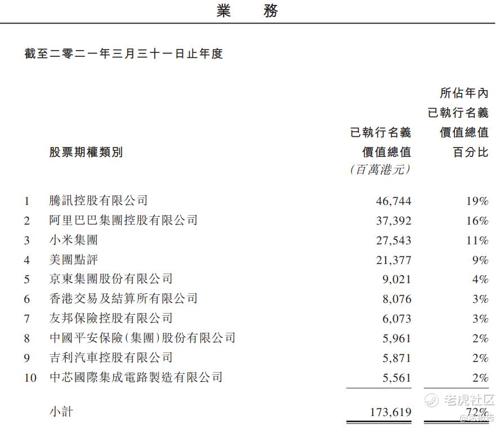Select the row name 美團點評
504x429 pixels.
point(74,260)
